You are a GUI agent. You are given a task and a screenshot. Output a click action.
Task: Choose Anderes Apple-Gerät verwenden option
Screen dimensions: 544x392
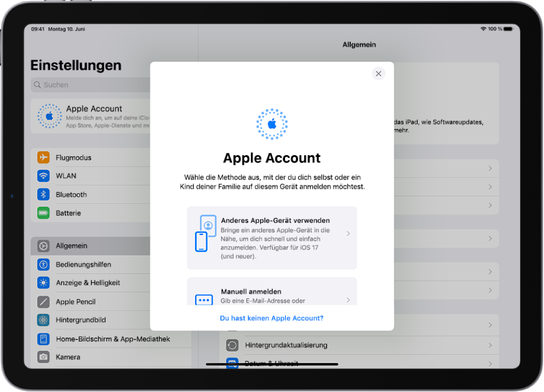272,238
